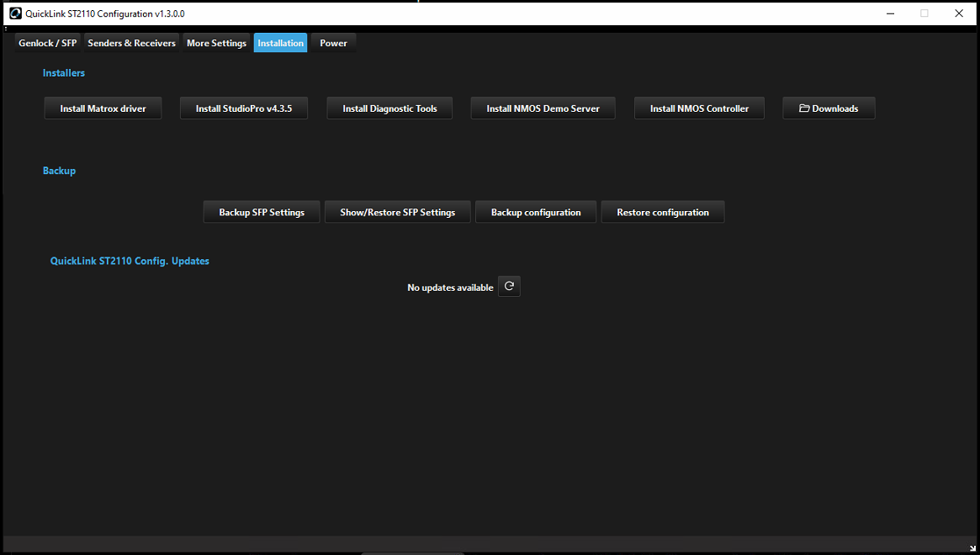Minimize the QuickLink configuration window
The image size is (980, 555).
tap(890, 13)
